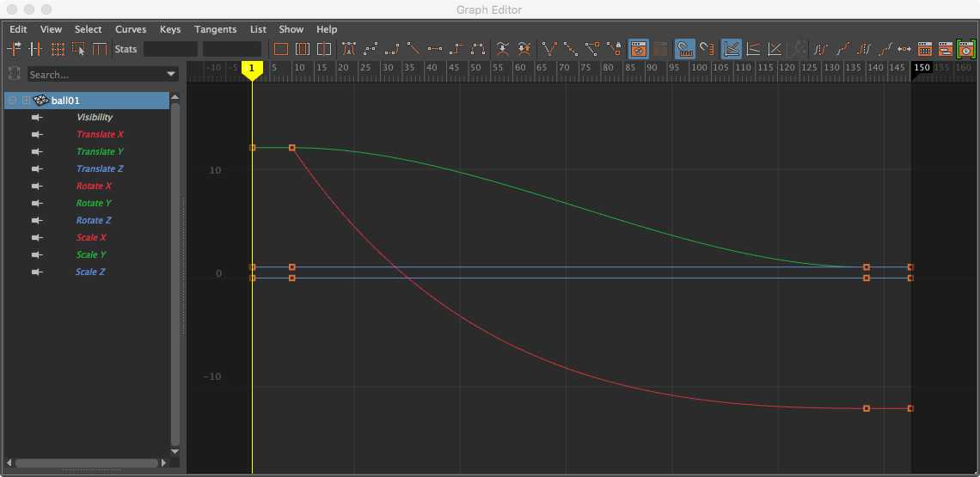This screenshot has width=980, height=477.
Task: Click the first Stats value field
Action: (170, 49)
